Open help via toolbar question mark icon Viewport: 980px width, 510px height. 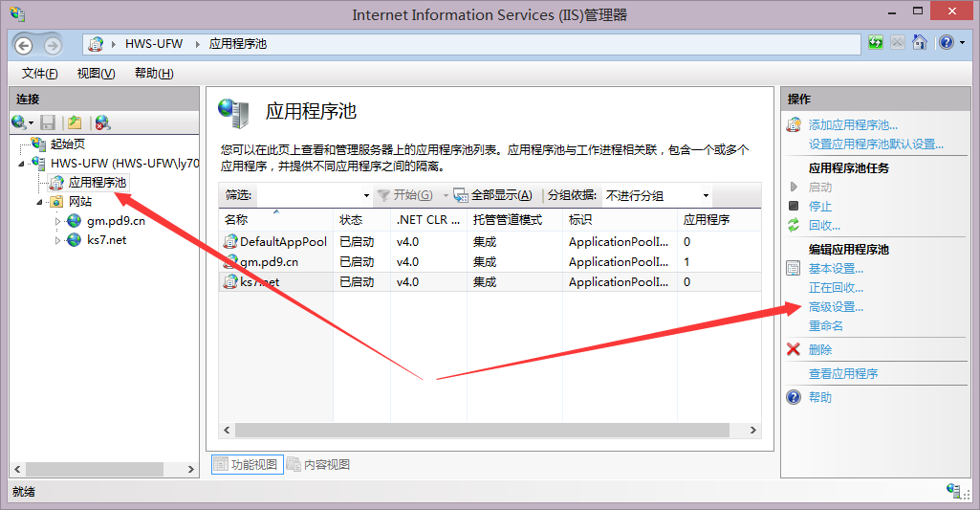click(x=947, y=42)
